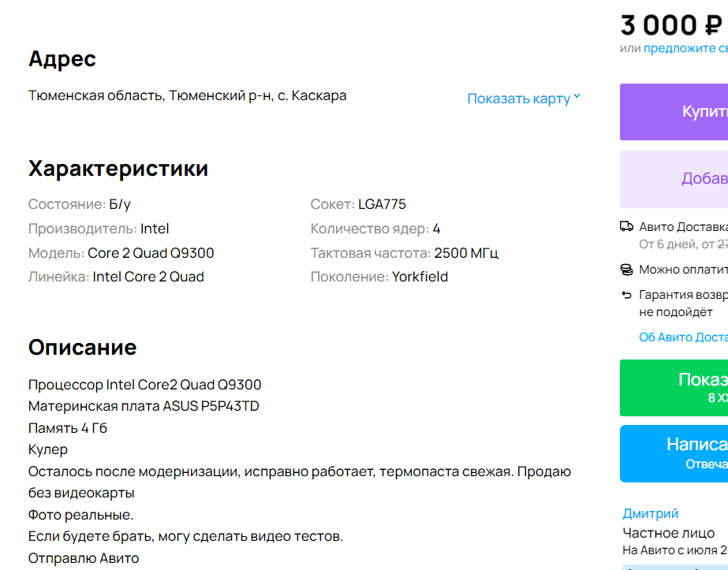The image size is (728, 570).
Task: Click the Состояние: Б/у row
Action: click(x=80, y=204)
